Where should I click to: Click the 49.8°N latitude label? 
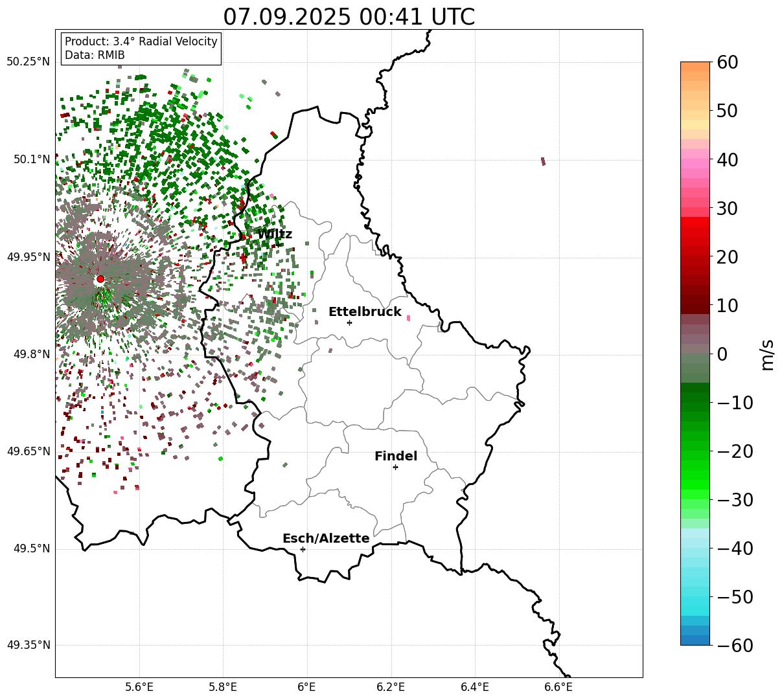31,354
